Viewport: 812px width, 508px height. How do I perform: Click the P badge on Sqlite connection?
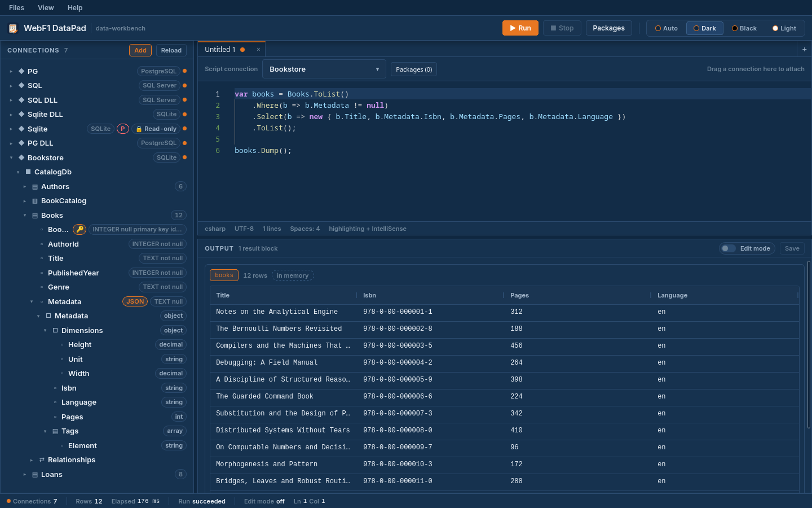[123, 129]
